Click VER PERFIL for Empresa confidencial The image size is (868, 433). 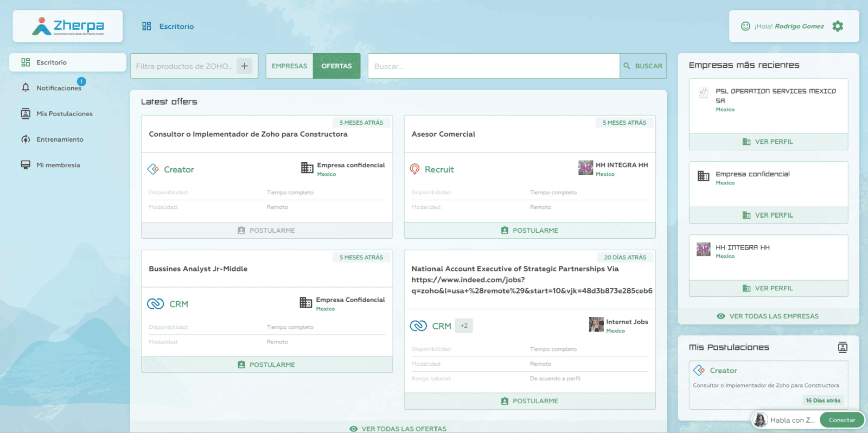tap(768, 215)
